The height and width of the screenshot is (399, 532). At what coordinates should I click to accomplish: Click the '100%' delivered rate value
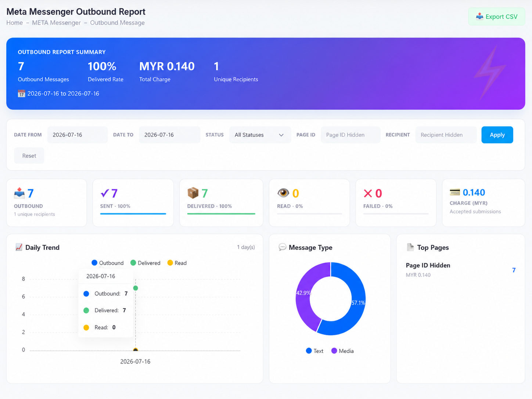point(102,66)
